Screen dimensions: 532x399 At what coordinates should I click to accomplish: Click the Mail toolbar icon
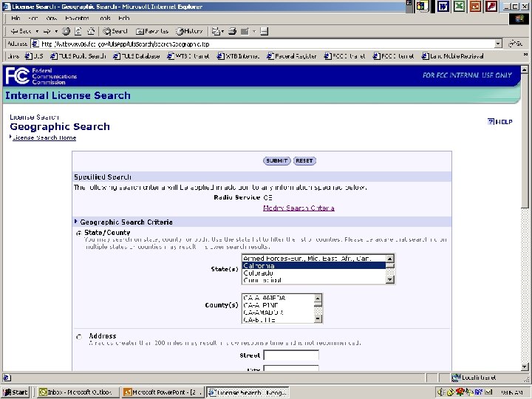216,31
